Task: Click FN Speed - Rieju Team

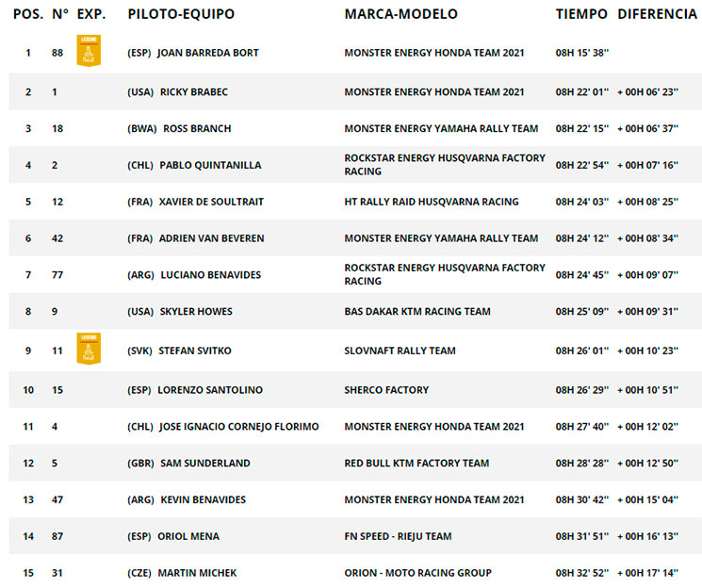Action: click(x=398, y=536)
